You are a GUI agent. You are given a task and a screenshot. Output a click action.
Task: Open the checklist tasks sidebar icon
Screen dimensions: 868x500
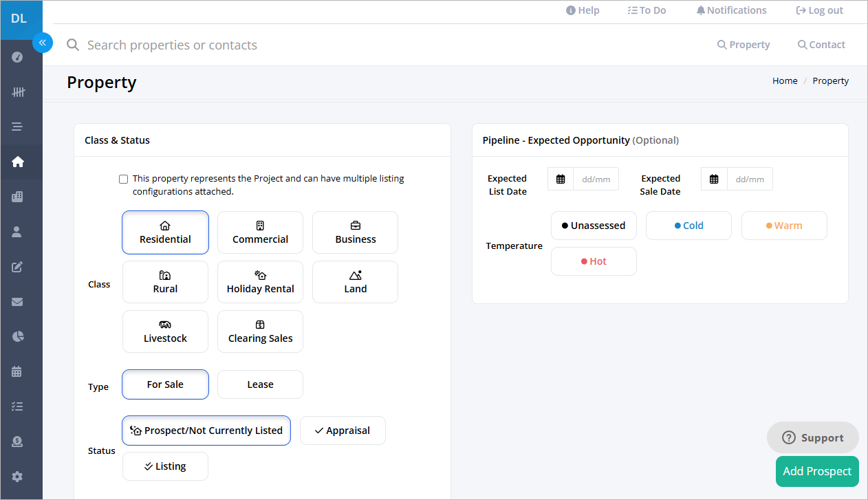click(x=18, y=406)
